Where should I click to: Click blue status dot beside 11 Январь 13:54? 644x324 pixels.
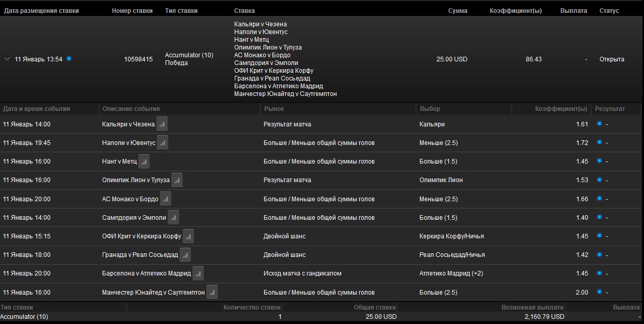pos(69,59)
